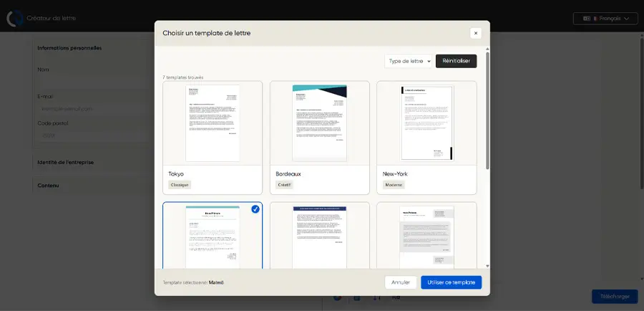Click the dialog's vertical scrollbar thumb
Screen dimensions: 644x311
(487, 110)
